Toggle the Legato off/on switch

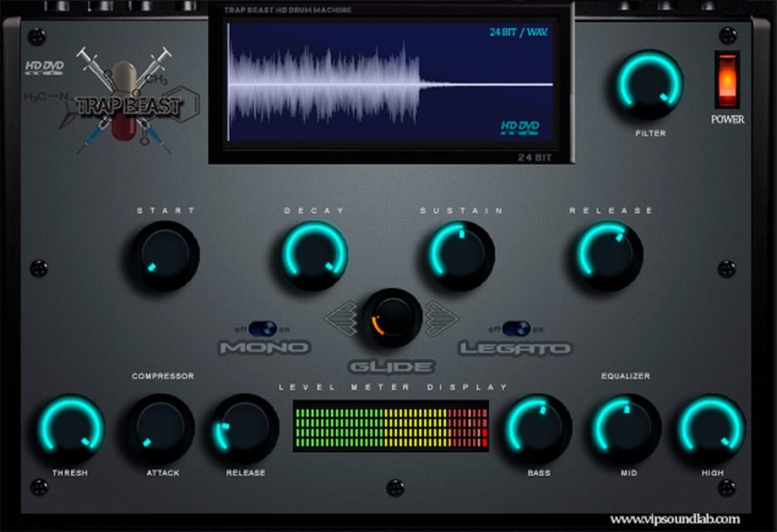(x=516, y=329)
